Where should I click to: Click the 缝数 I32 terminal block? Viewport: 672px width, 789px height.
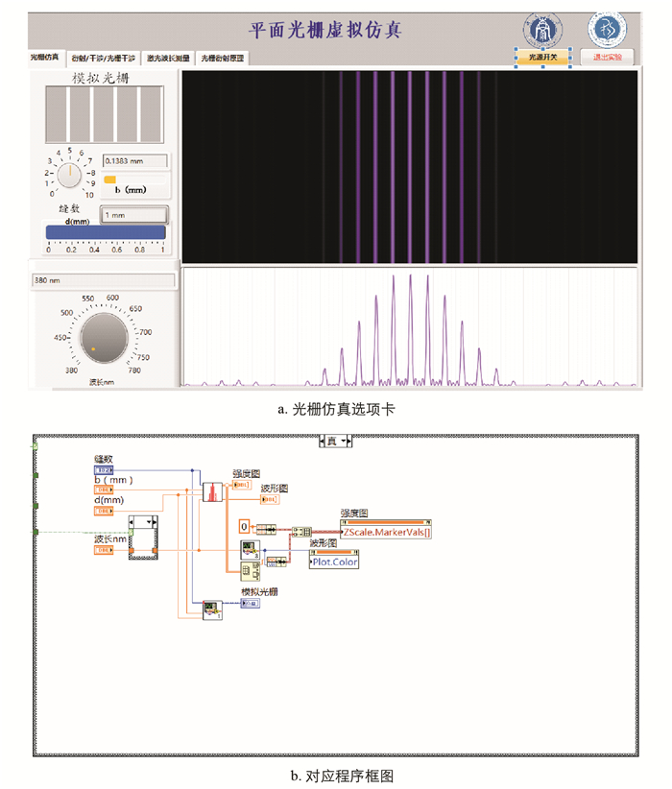coord(104,469)
